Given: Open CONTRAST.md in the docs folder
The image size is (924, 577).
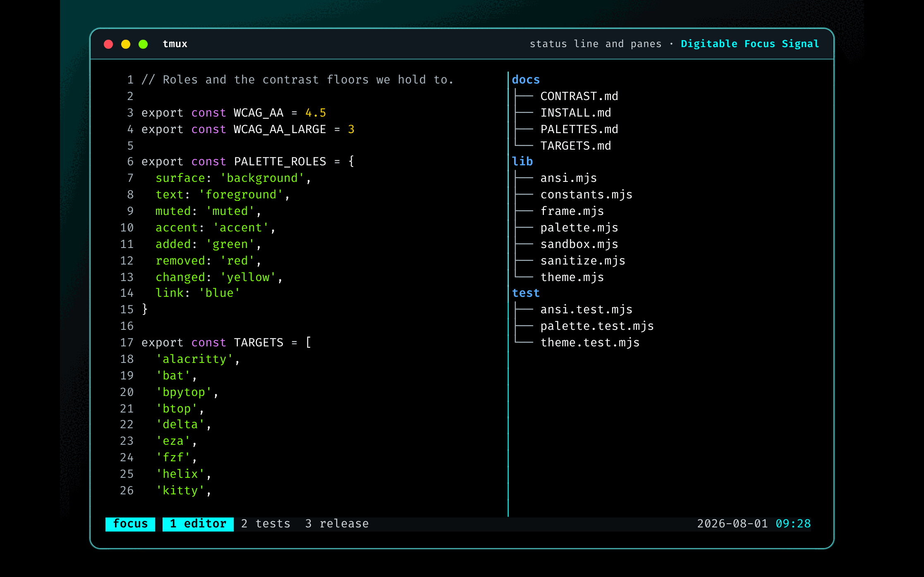Looking at the screenshot, I should tap(579, 96).
